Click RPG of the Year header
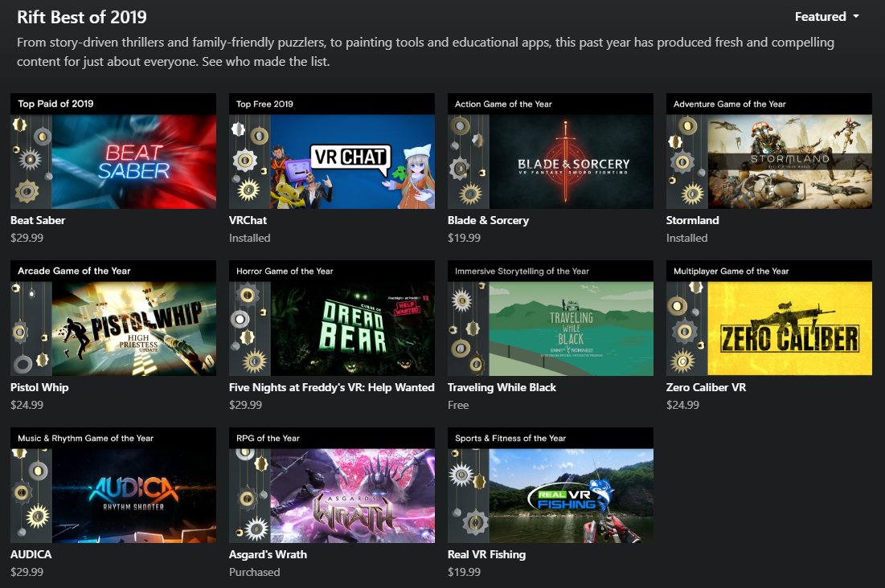The image size is (885, 588). pyautogui.click(x=268, y=438)
